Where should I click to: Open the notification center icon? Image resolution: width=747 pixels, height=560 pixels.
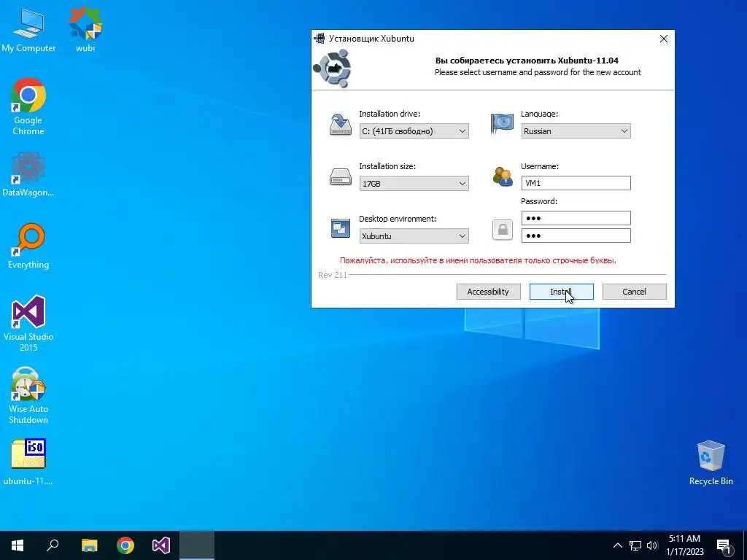(x=723, y=546)
